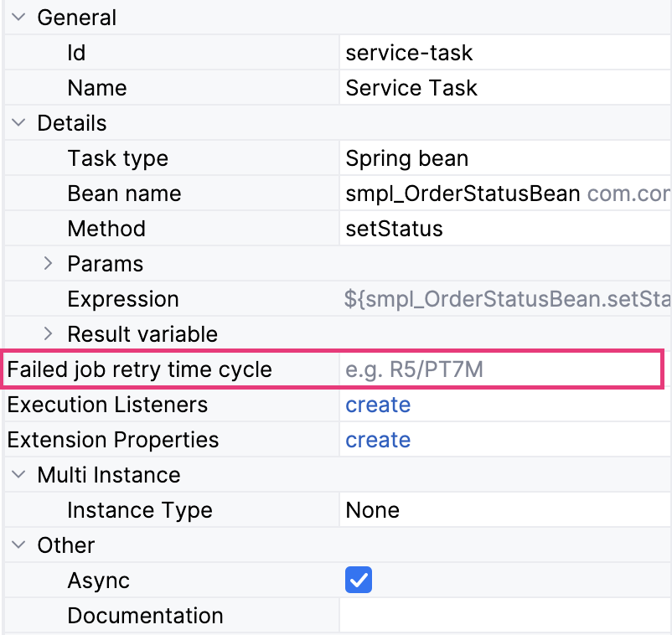Click the Documentation value field
672x635 pixels.
[503, 616]
